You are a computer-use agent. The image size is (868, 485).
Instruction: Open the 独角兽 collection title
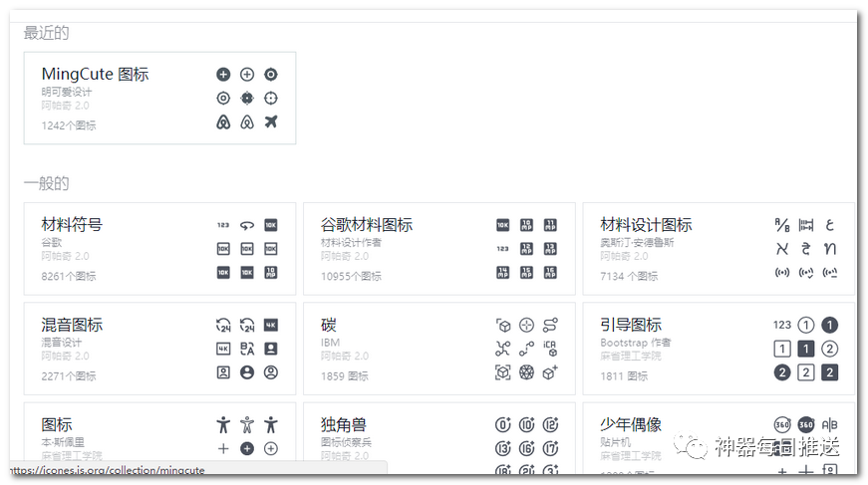[343, 424]
